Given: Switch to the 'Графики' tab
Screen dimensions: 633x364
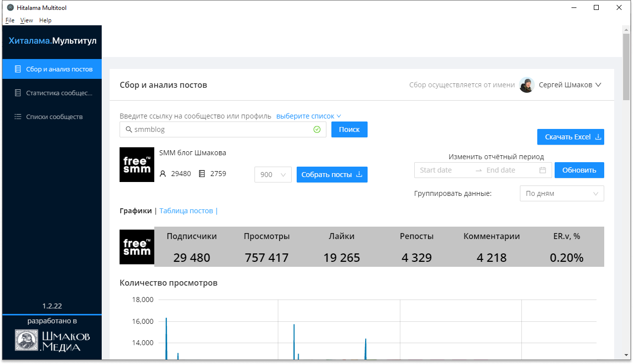Looking at the screenshot, I should 136,211.
